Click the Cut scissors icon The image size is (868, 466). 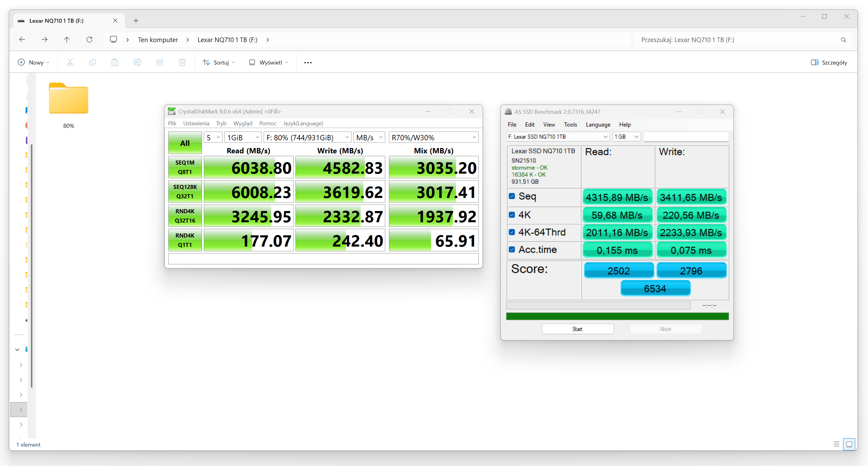(x=70, y=62)
